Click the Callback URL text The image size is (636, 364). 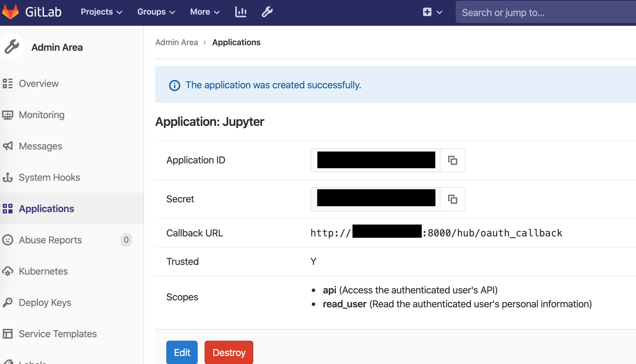[x=436, y=233]
